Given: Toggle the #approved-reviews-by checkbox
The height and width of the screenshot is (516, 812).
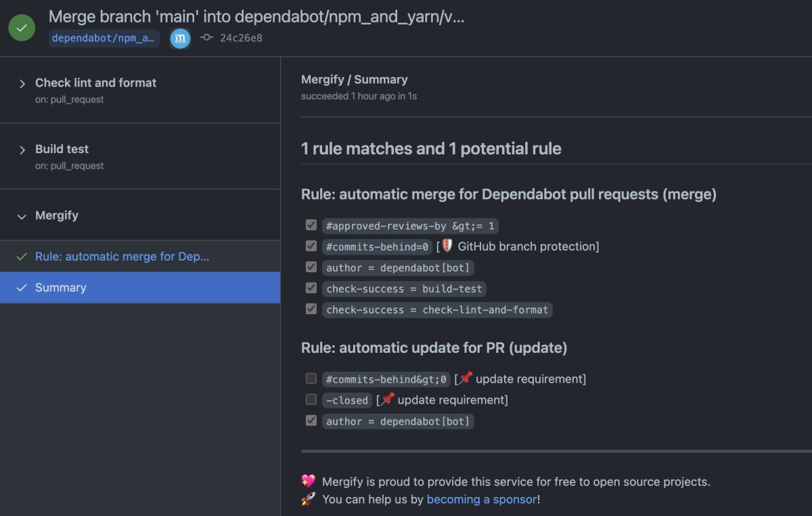Looking at the screenshot, I should coord(311,225).
